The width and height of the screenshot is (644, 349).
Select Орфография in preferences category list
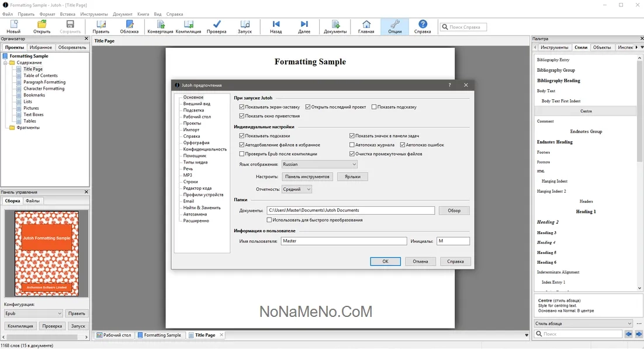[x=196, y=142]
